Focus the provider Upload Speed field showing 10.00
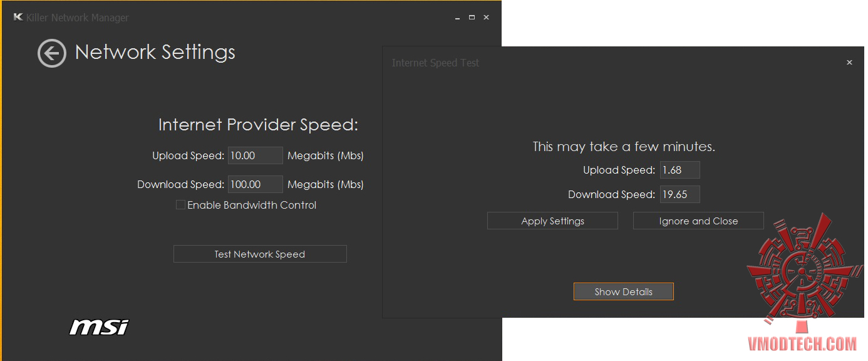This screenshot has height=361, width=868. pos(255,155)
